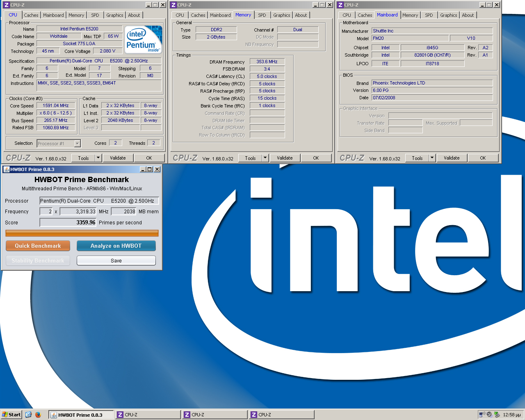This screenshot has height=420, width=525.
Task: Click the Intel Pentium inside logo
Action: click(144, 39)
